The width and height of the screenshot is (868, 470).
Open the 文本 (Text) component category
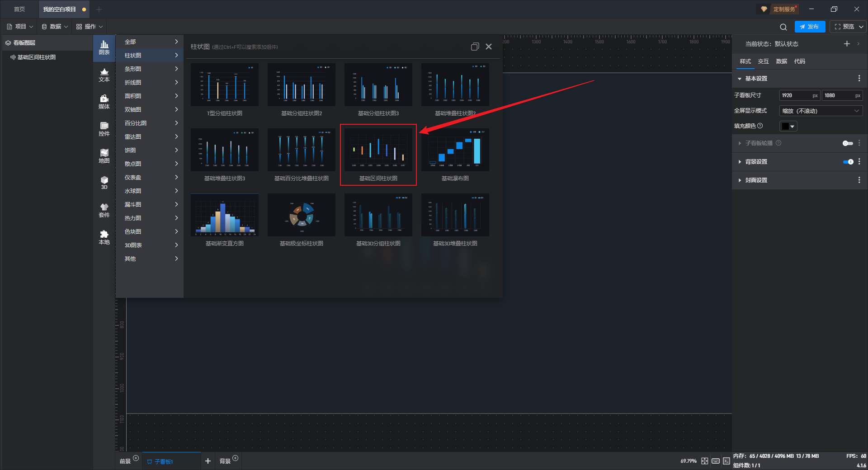104,75
